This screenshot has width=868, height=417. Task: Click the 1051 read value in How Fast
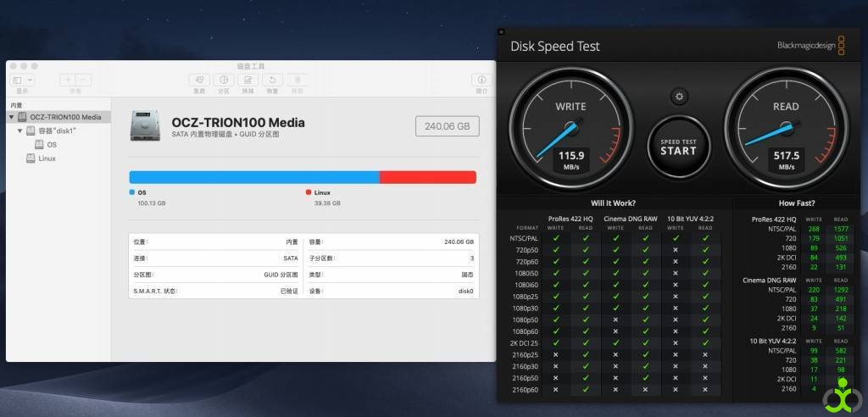840,239
